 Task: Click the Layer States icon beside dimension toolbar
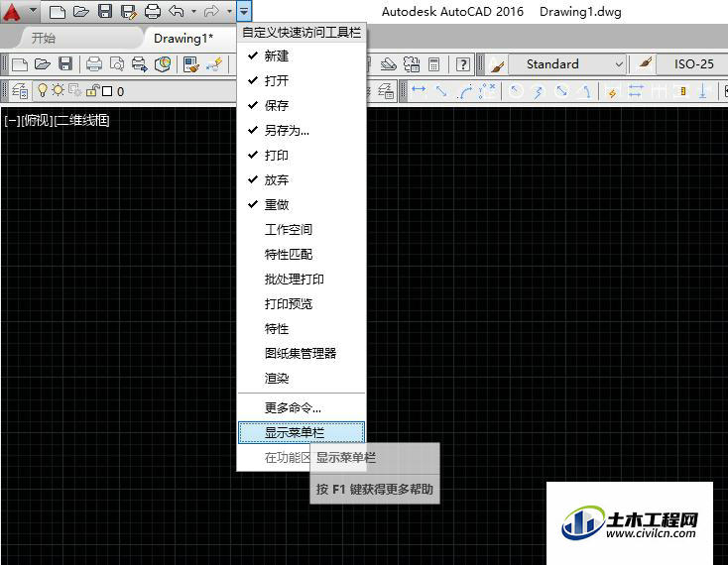pyautogui.click(x=386, y=91)
